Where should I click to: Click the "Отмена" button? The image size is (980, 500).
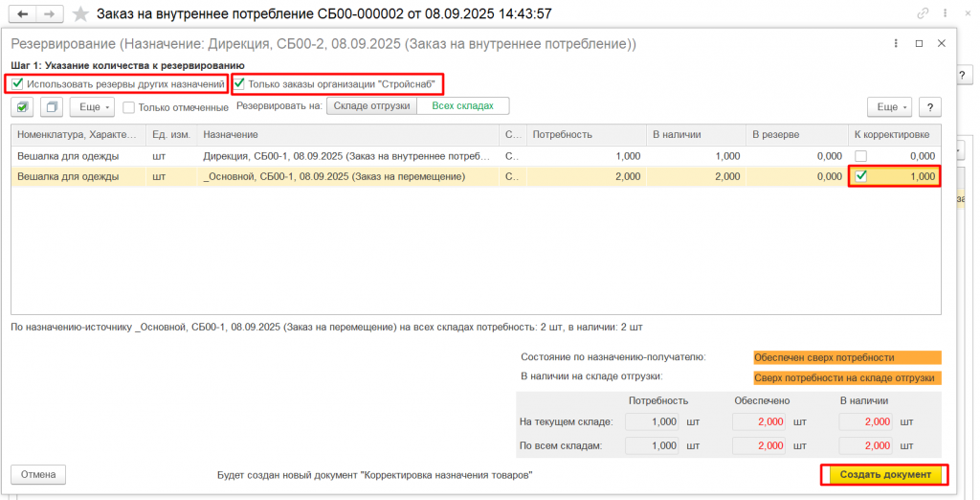click(38, 474)
